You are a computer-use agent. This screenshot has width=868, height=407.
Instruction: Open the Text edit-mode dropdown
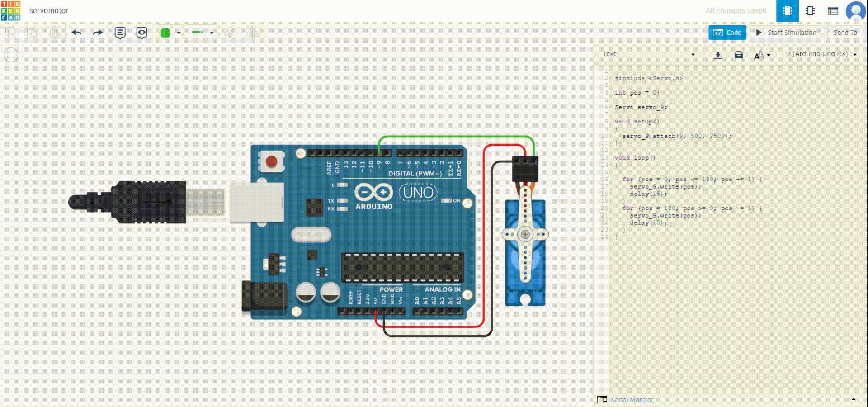tap(649, 54)
